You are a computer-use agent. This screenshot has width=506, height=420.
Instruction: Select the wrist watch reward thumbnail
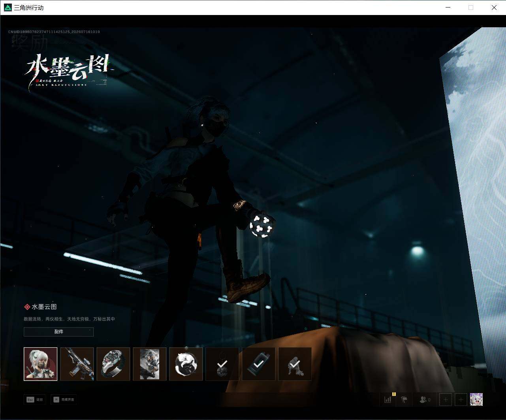pos(113,364)
